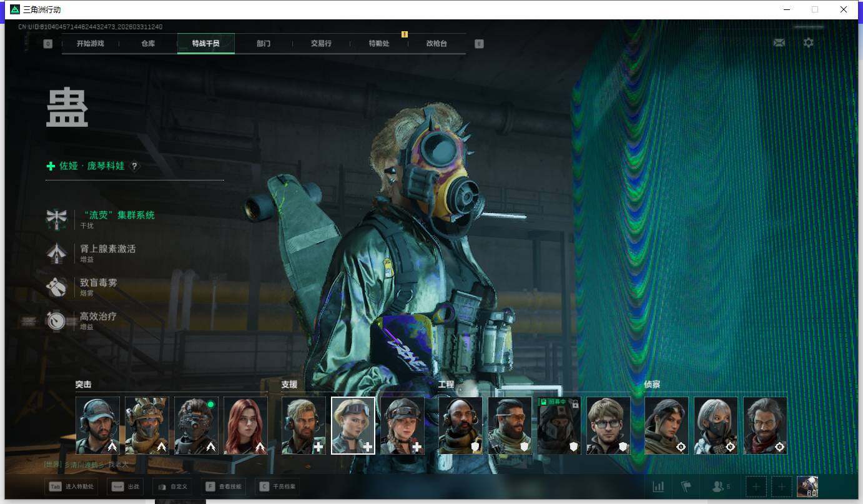Screen dimensions: 863x504
Task: Select the "流荧"集群系统 skill icon
Action: point(56,219)
